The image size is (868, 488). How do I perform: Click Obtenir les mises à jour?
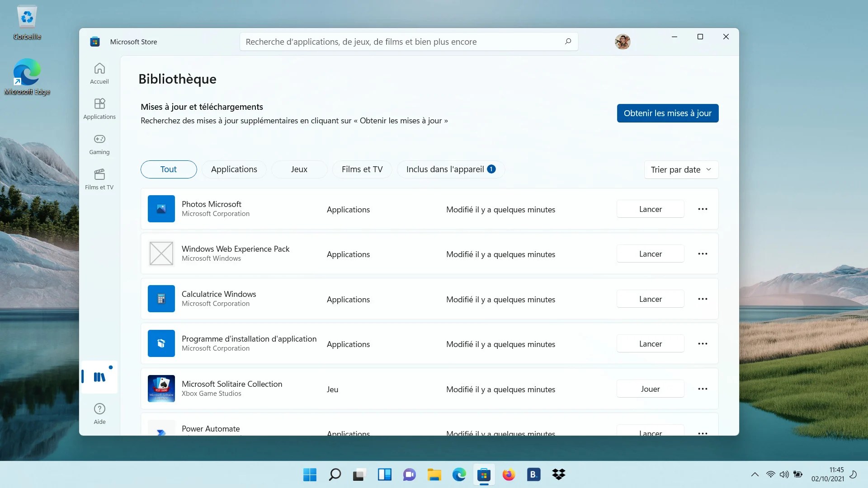point(667,113)
